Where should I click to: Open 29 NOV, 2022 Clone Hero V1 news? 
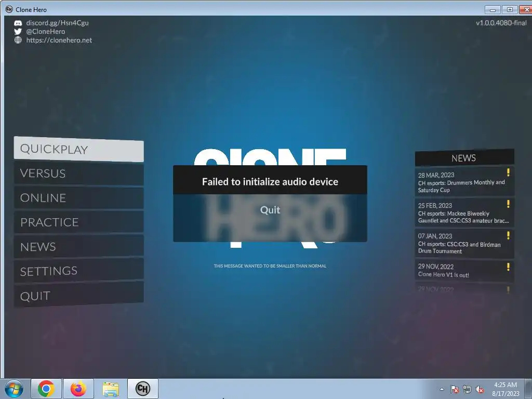click(464, 270)
